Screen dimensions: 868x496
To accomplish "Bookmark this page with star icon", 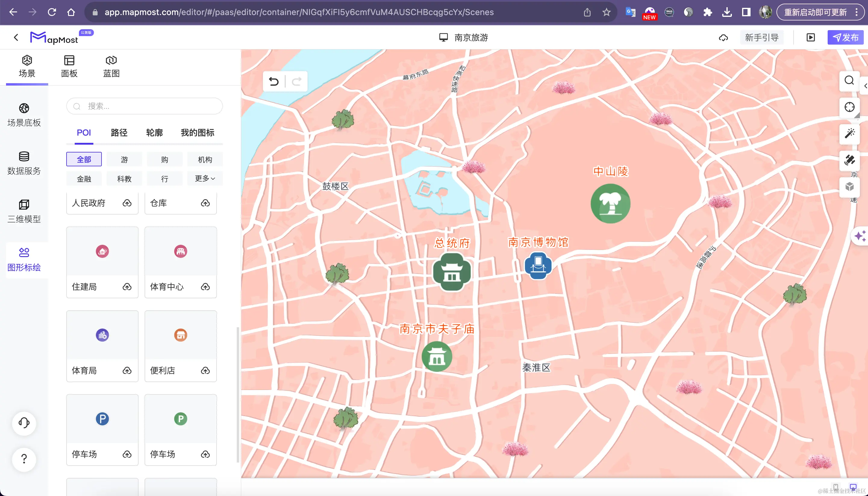I will click(x=606, y=12).
